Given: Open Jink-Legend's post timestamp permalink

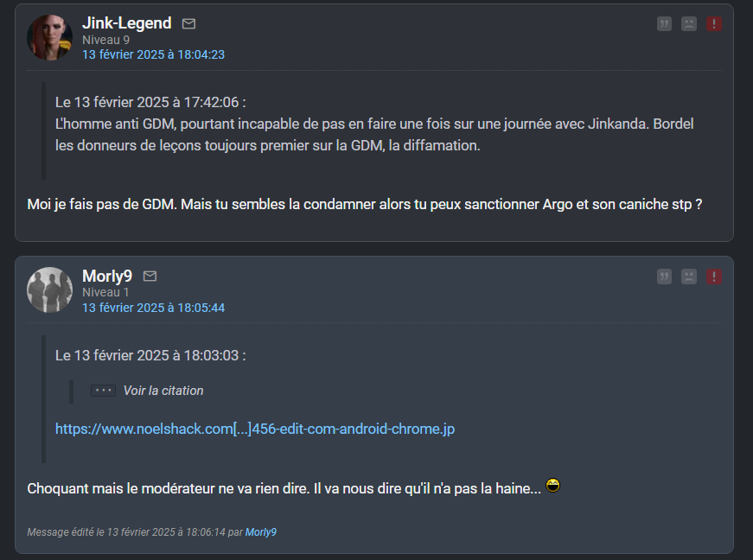Looking at the screenshot, I should click(153, 54).
